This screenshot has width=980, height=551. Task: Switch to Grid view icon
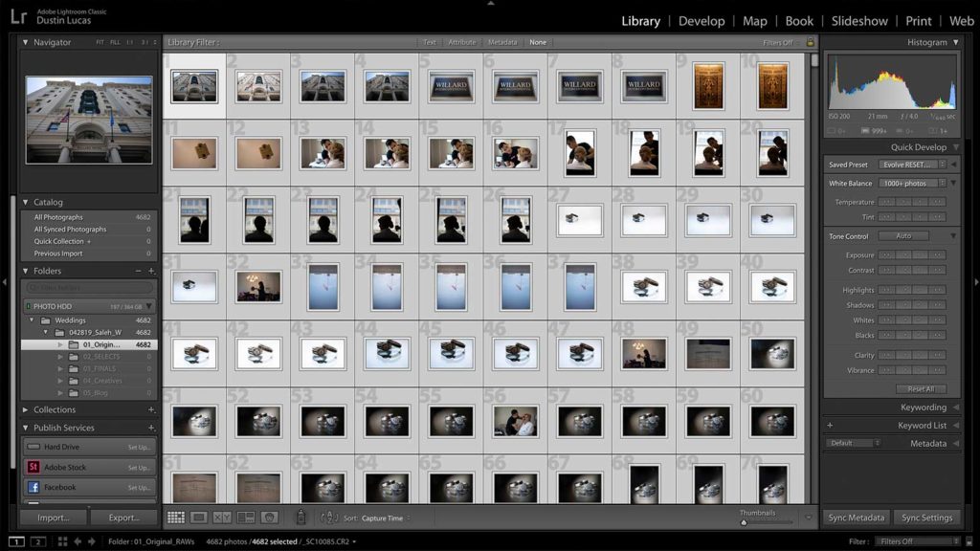click(176, 518)
